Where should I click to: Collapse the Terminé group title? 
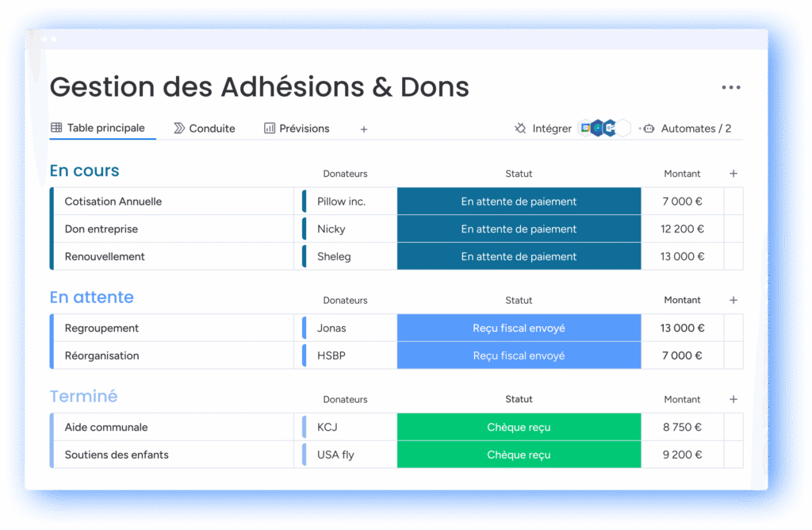tap(83, 396)
